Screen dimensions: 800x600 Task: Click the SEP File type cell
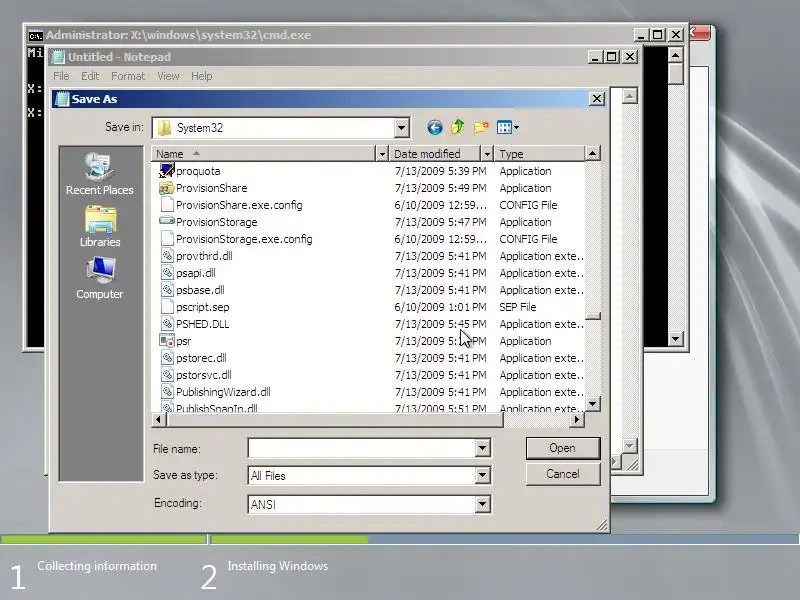[x=517, y=307]
